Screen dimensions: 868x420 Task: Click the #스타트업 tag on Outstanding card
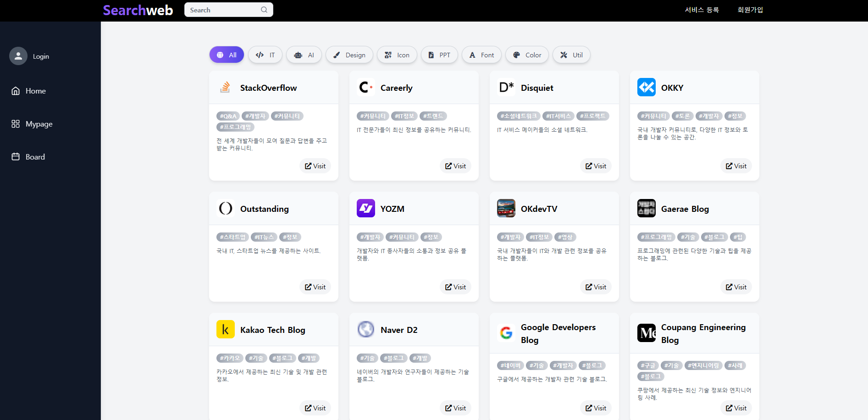pyautogui.click(x=232, y=237)
